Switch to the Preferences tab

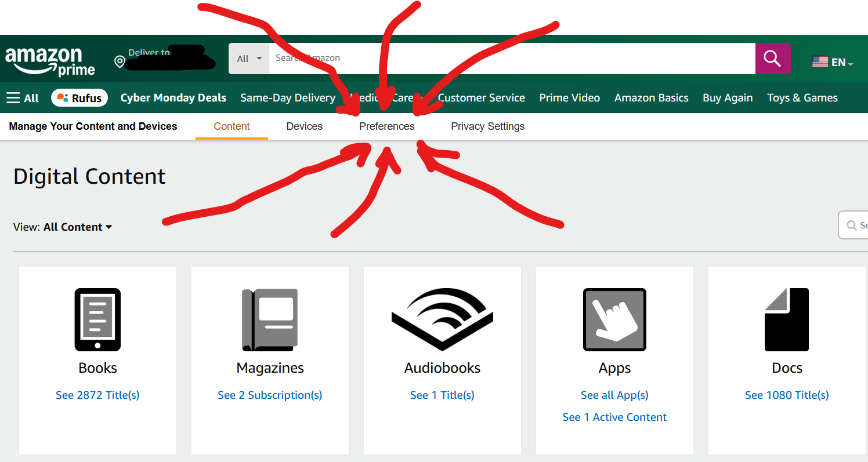[x=386, y=126]
